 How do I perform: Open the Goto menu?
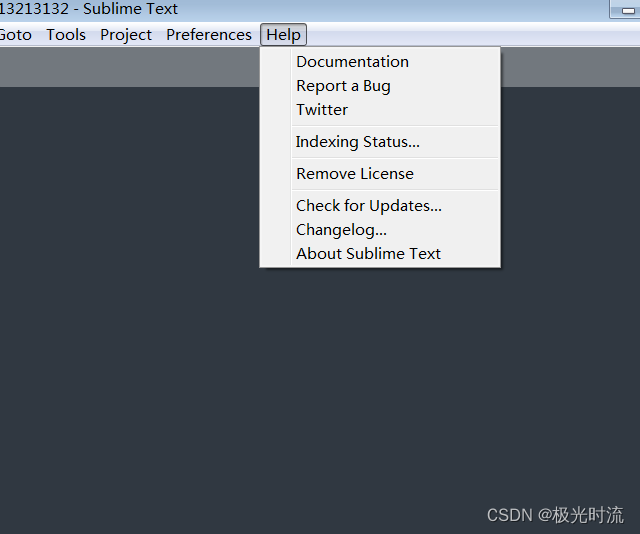16,35
